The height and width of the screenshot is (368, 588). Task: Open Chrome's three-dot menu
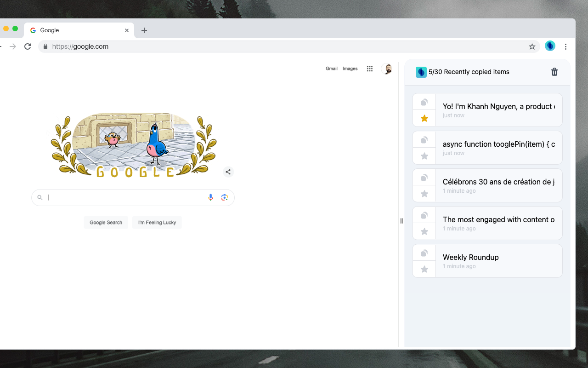[x=566, y=46]
